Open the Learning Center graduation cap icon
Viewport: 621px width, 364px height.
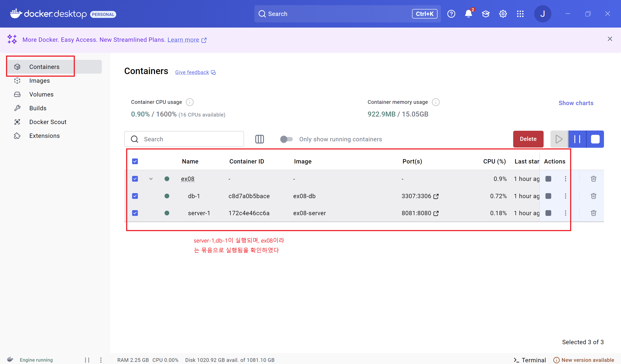[485, 14]
